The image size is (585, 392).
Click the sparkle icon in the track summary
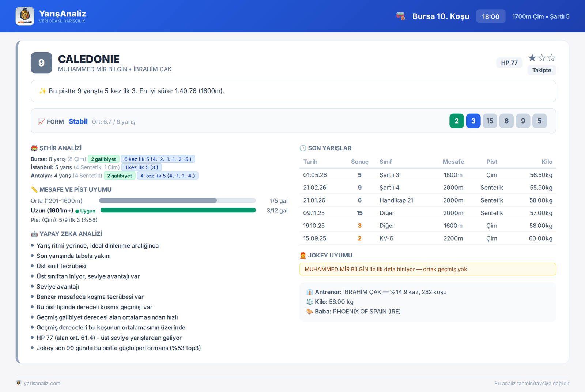point(43,91)
